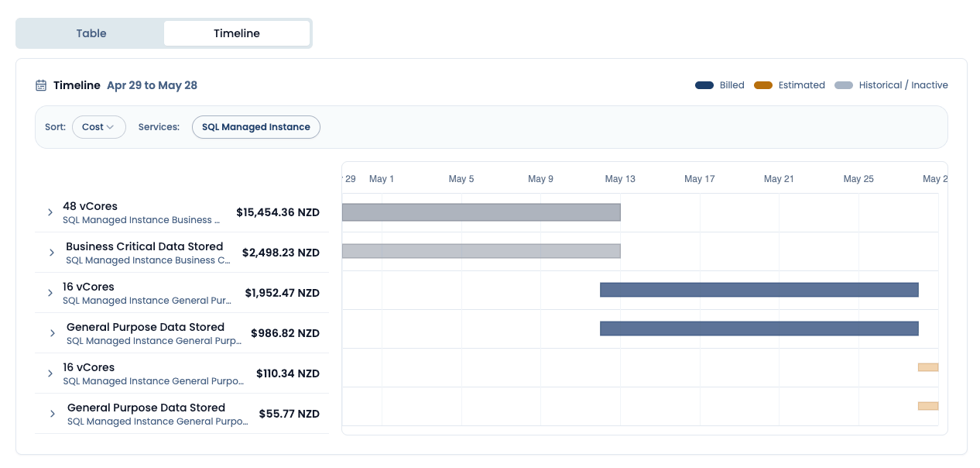Expand the Business Critical Data Stored row
This screenshot has height=468, width=980.
pyautogui.click(x=52, y=253)
